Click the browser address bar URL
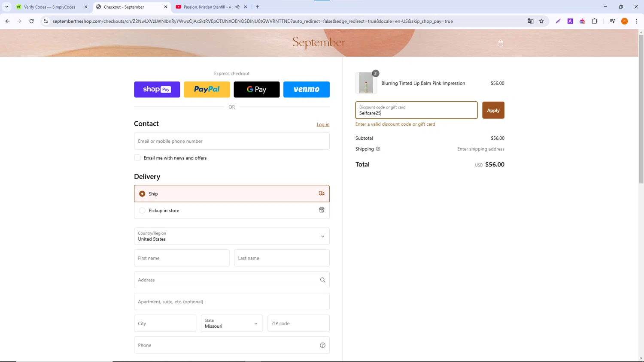The height and width of the screenshot is (362, 644). point(252,21)
